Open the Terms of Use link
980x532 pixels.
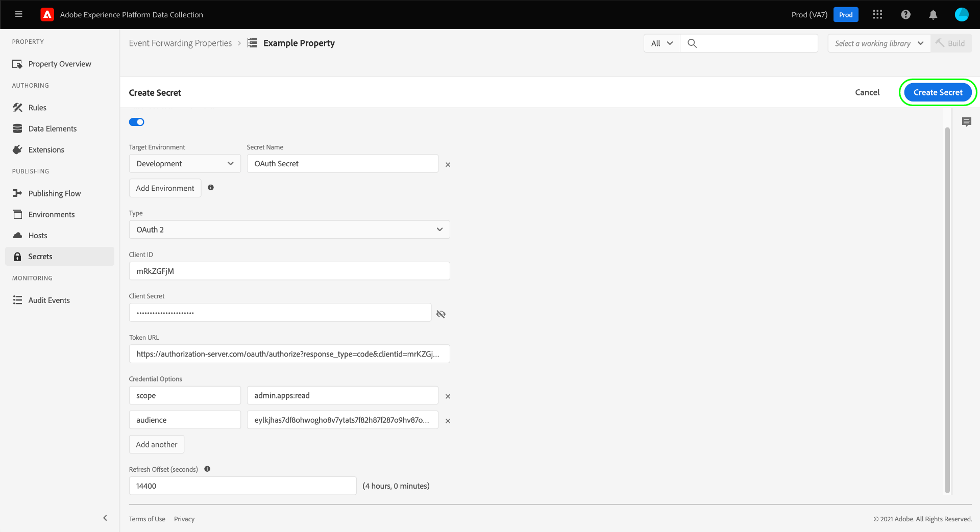pyautogui.click(x=147, y=519)
